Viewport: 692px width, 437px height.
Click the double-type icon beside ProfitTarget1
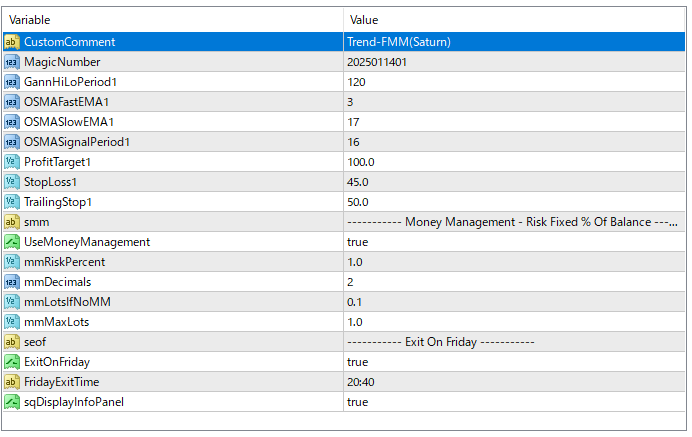tap(12, 162)
